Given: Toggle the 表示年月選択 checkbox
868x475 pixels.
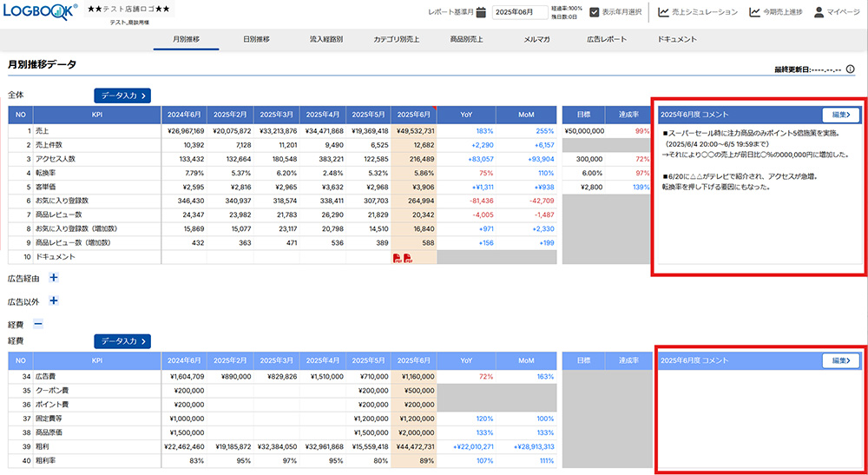Looking at the screenshot, I should [x=595, y=12].
